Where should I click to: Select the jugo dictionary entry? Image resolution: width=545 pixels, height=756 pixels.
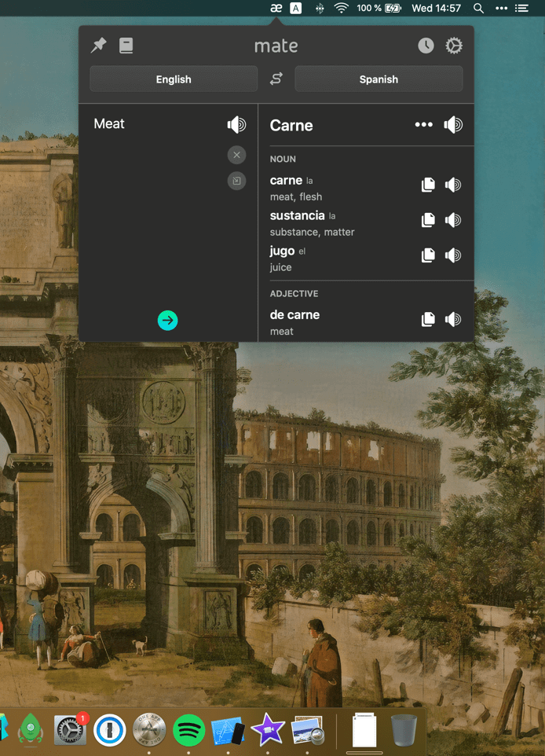pos(282,251)
